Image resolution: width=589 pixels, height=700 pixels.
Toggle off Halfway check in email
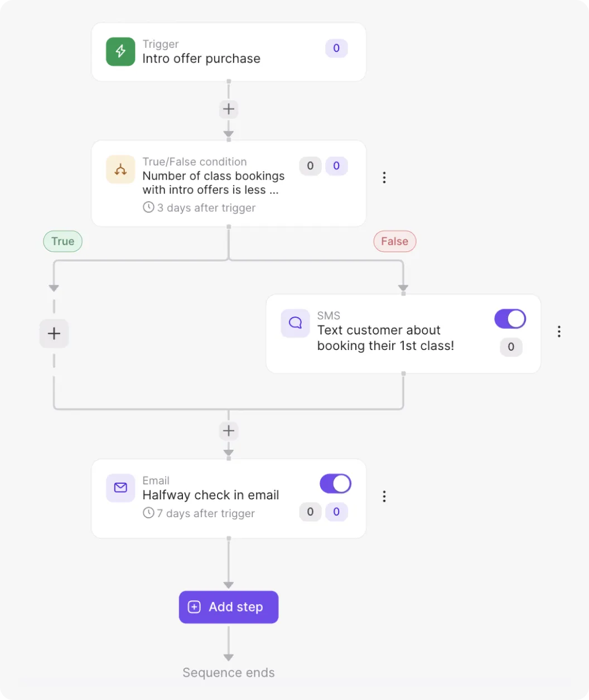click(335, 484)
